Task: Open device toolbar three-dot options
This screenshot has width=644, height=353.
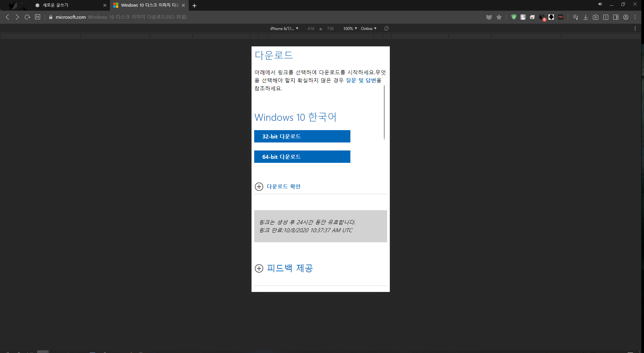Action: tap(635, 29)
